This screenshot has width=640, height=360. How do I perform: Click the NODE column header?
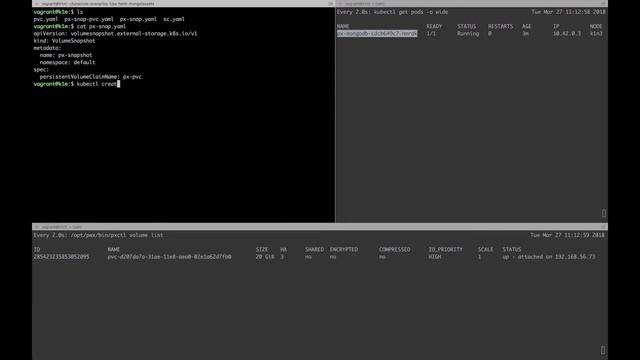[596, 26]
